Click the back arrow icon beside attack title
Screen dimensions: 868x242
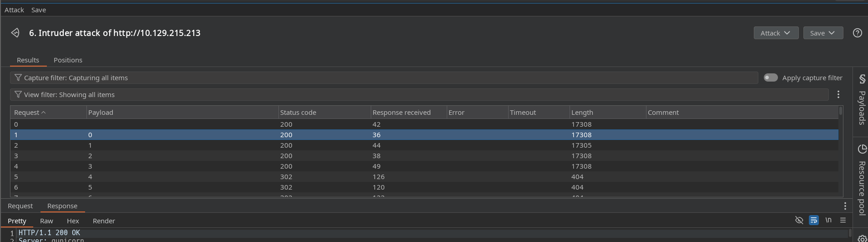[x=15, y=33]
